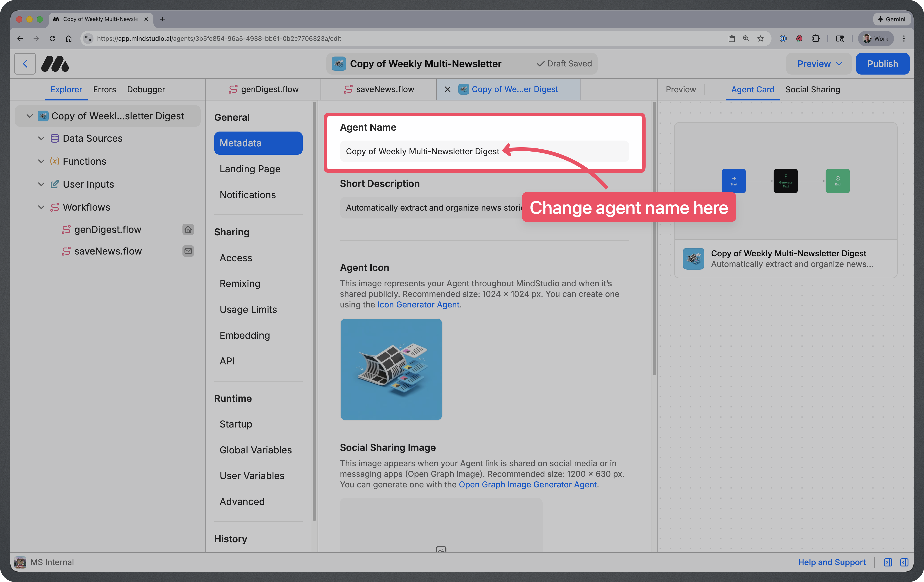Image resolution: width=924 pixels, height=582 pixels.
Task: Click the Publish button
Action: pos(882,64)
